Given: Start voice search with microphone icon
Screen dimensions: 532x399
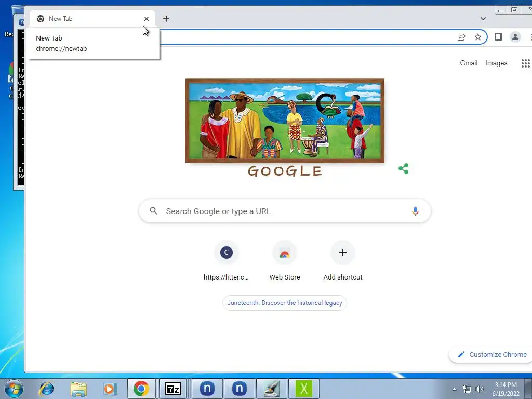Looking at the screenshot, I should click(415, 211).
